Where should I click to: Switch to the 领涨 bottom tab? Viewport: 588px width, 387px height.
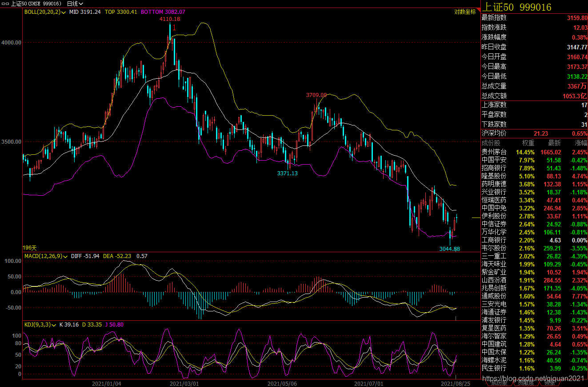[x=550, y=383]
